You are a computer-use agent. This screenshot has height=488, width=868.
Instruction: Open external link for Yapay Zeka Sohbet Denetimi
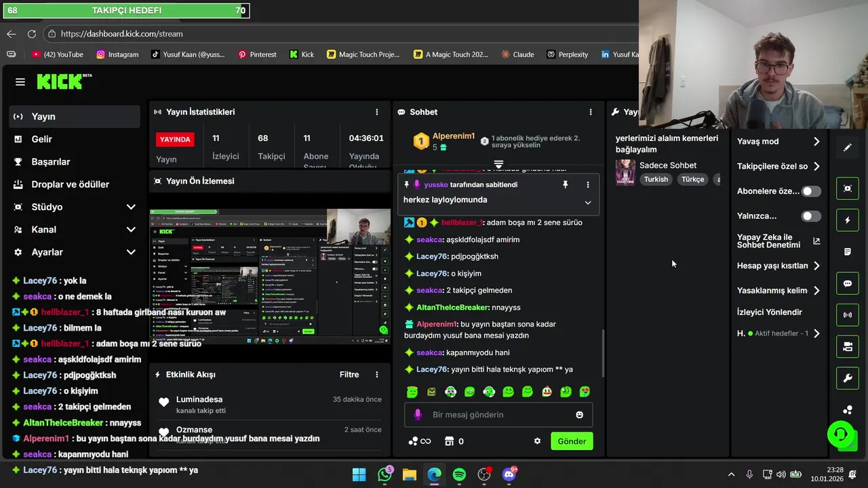pyautogui.click(x=816, y=241)
